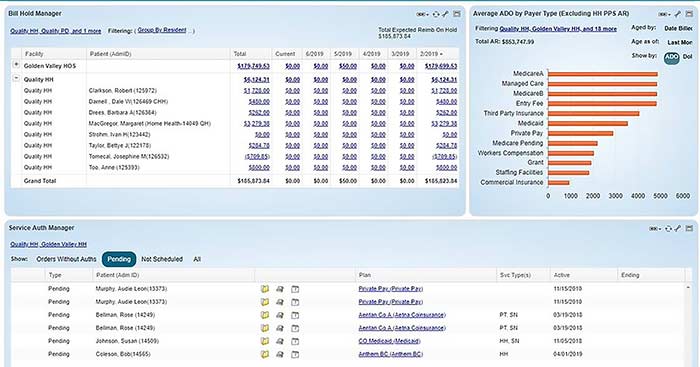Open Service Auth Manager settings wrench
Screen dimensions: 700x367
point(678,228)
